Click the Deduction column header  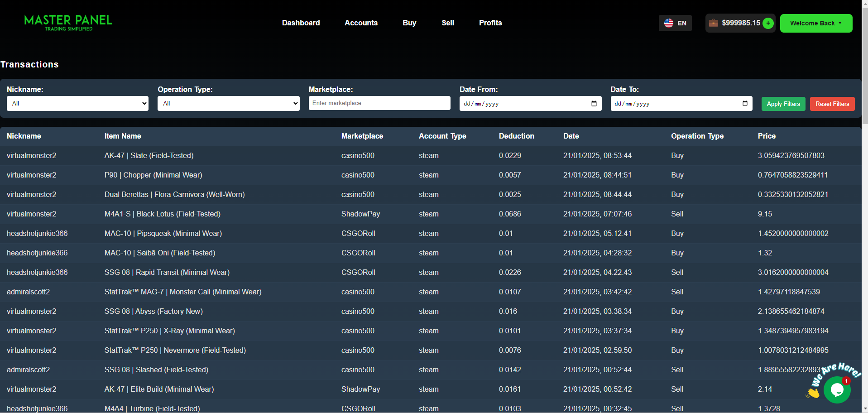(x=517, y=136)
